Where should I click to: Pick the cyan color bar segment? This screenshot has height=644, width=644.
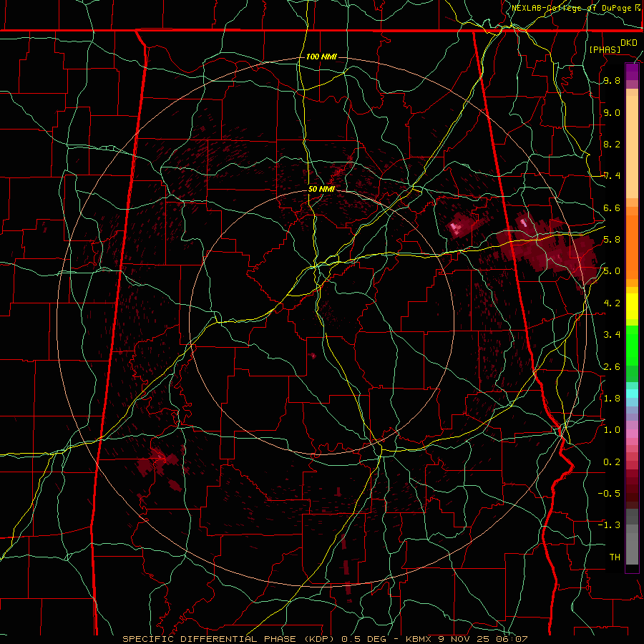point(632,394)
